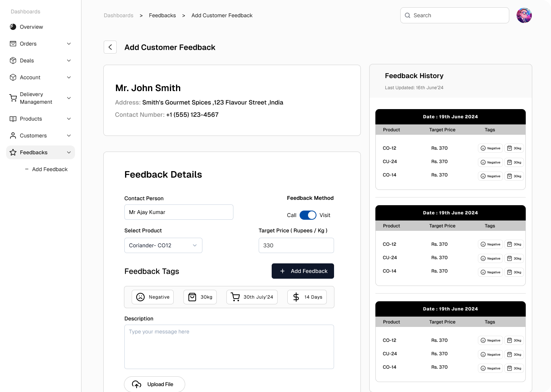The height and width of the screenshot is (392, 551).
Task: Click the Feedbacks star icon
Action: (x=13, y=152)
